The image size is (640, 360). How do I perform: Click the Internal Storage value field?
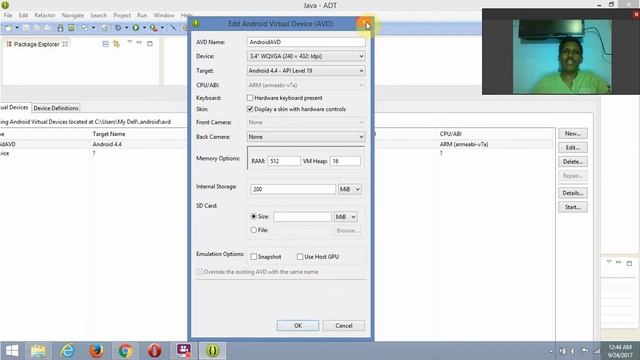coord(293,189)
